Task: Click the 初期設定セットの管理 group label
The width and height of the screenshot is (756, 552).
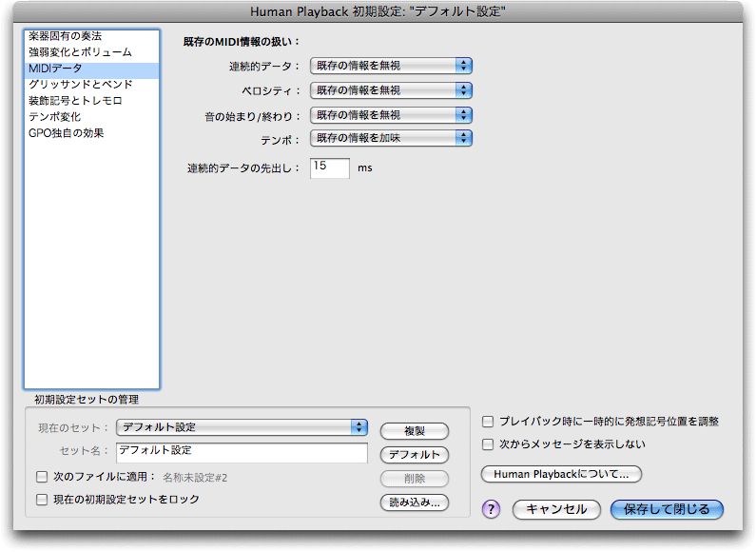Action: click(x=87, y=399)
